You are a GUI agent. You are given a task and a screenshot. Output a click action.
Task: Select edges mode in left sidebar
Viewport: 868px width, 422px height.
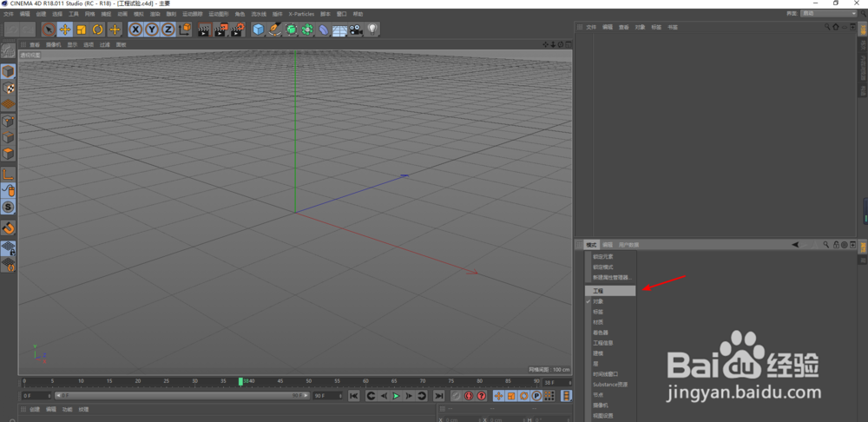(x=9, y=137)
